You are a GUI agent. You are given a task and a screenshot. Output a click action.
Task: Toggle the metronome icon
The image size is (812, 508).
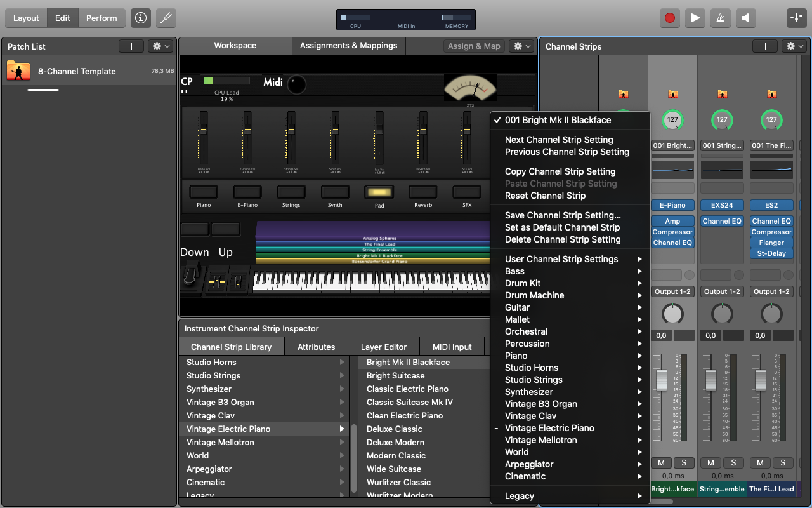720,18
